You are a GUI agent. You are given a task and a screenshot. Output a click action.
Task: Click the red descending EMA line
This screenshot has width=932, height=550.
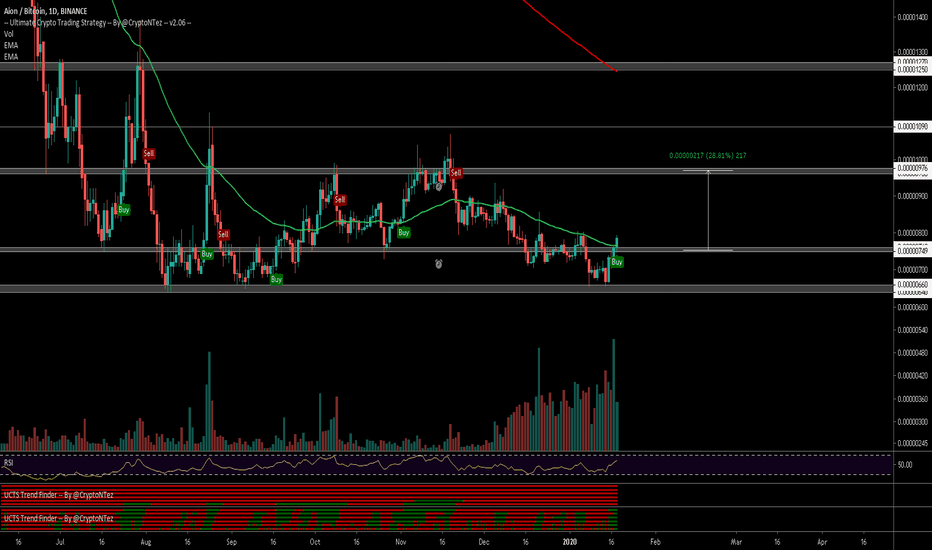[569, 36]
